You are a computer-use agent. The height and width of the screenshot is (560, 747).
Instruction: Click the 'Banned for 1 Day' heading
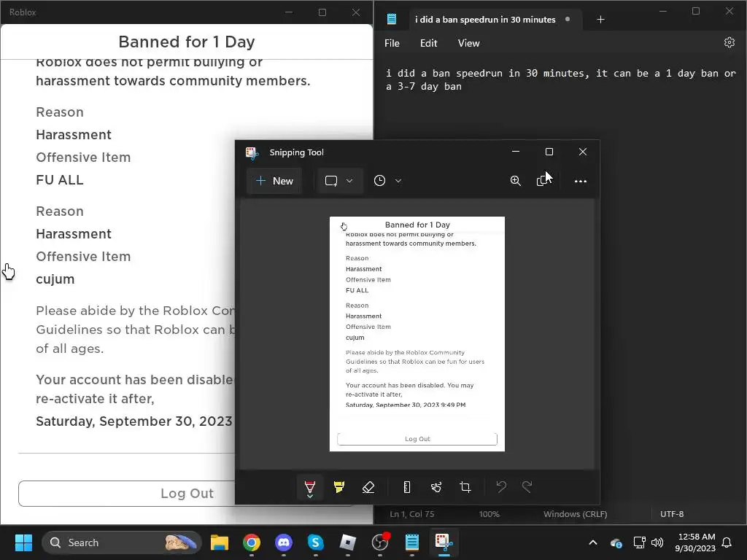coord(186,42)
